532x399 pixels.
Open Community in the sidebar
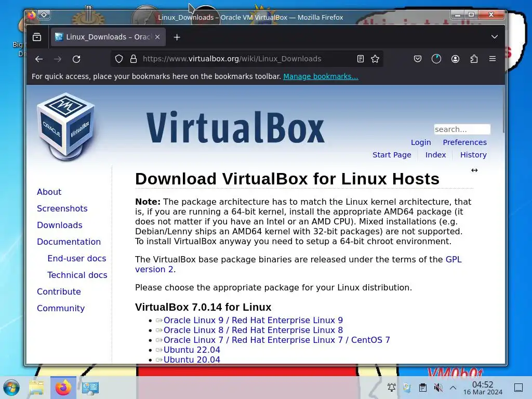pyautogui.click(x=61, y=309)
